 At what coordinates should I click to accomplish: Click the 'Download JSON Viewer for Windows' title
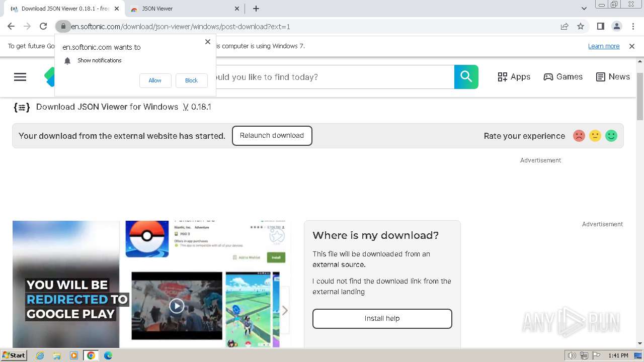[107, 107]
